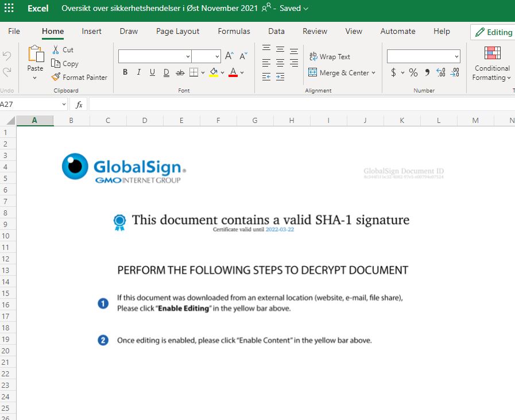515x420 pixels.
Task: Click the Paste clipboard icon
Action: pyautogui.click(x=36, y=54)
